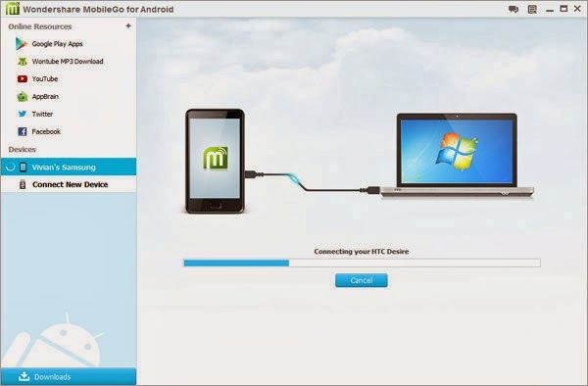
Task: Maximize the MobileGo window
Action: point(563,8)
